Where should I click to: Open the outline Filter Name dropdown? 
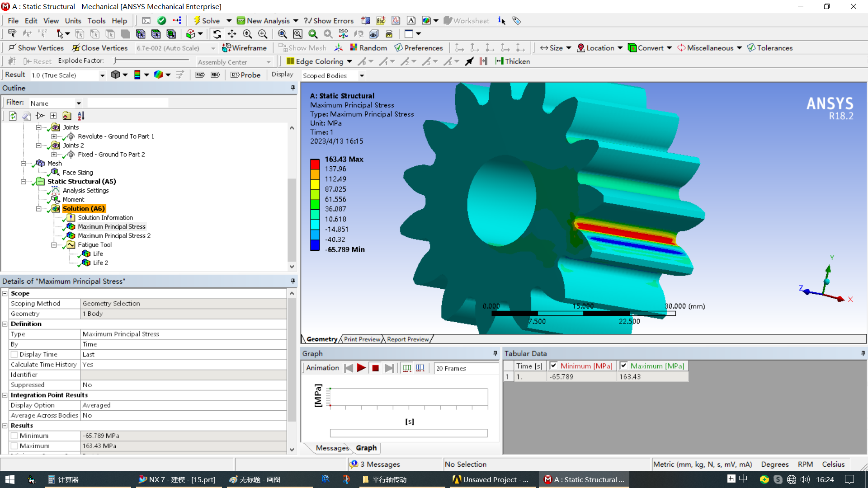click(x=79, y=103)
